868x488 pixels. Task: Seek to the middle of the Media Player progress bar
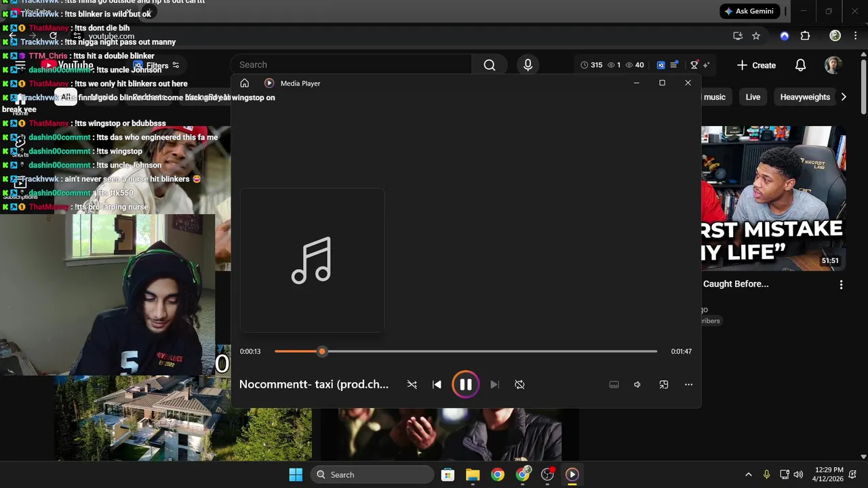[466, 351]
